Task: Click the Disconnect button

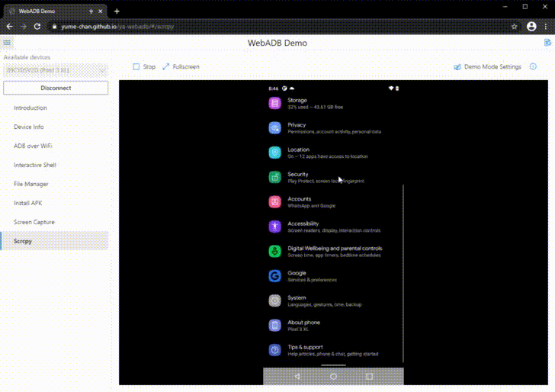Action: pyautogui.click(x=56, y=88)
